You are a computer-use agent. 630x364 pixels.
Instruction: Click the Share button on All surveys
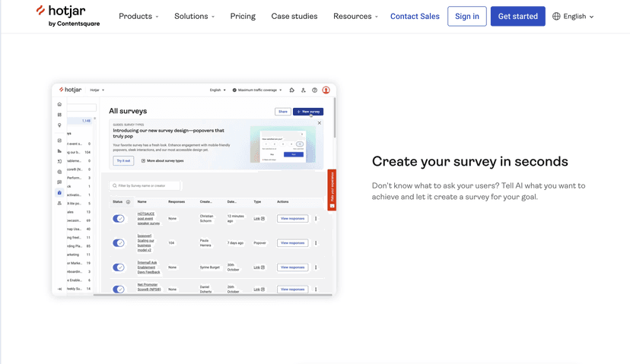point(283,112)
